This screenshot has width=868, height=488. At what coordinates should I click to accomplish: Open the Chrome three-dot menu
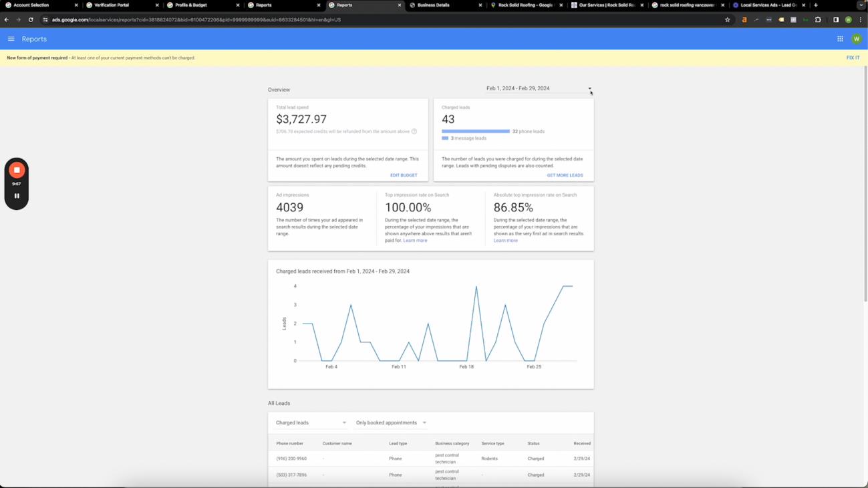pyautogui.click(x=861, y=20)
